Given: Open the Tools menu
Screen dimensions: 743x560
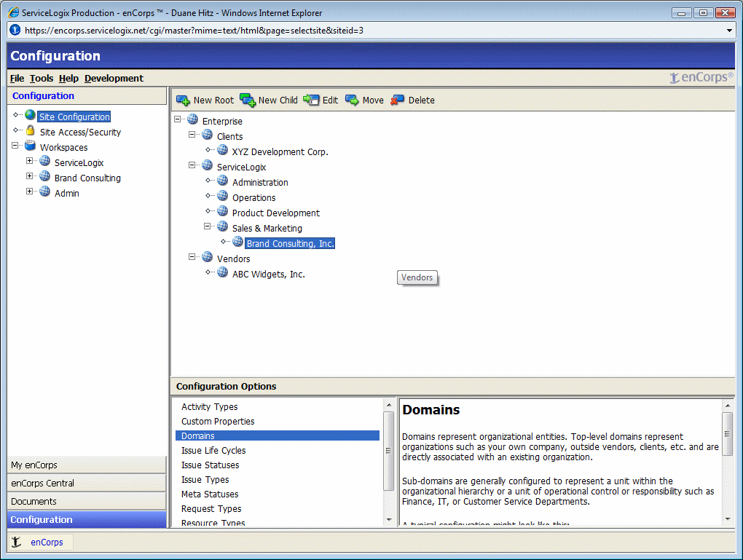Looking at the screenshot, I should click(x=42, y=78).
